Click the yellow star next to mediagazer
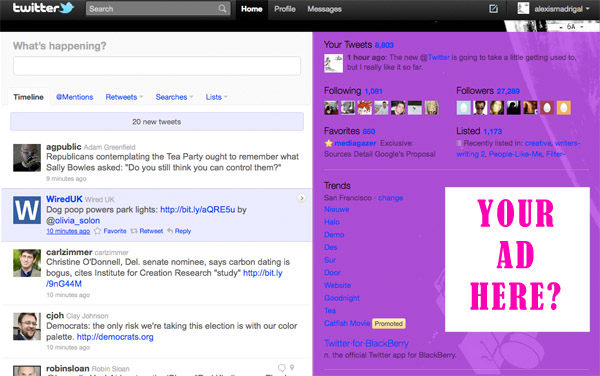 [x=328, y=143]
